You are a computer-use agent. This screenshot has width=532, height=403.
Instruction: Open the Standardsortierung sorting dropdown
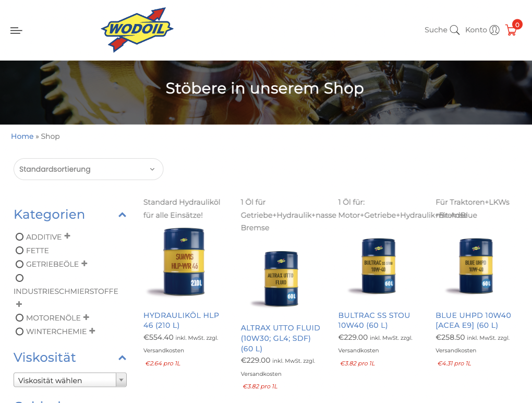[x=89, y=169]
